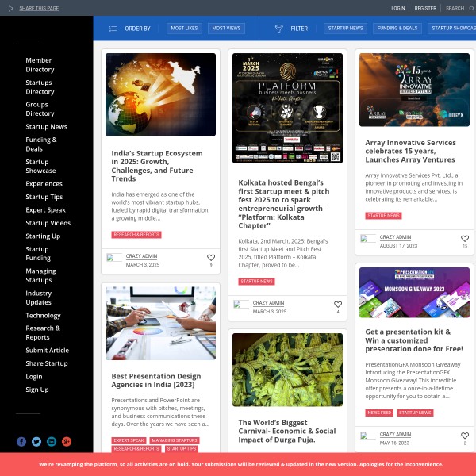The image size is (476, 476).
Task: Click Research & Reports tag on India's Startup card
Action: [136, 235]
